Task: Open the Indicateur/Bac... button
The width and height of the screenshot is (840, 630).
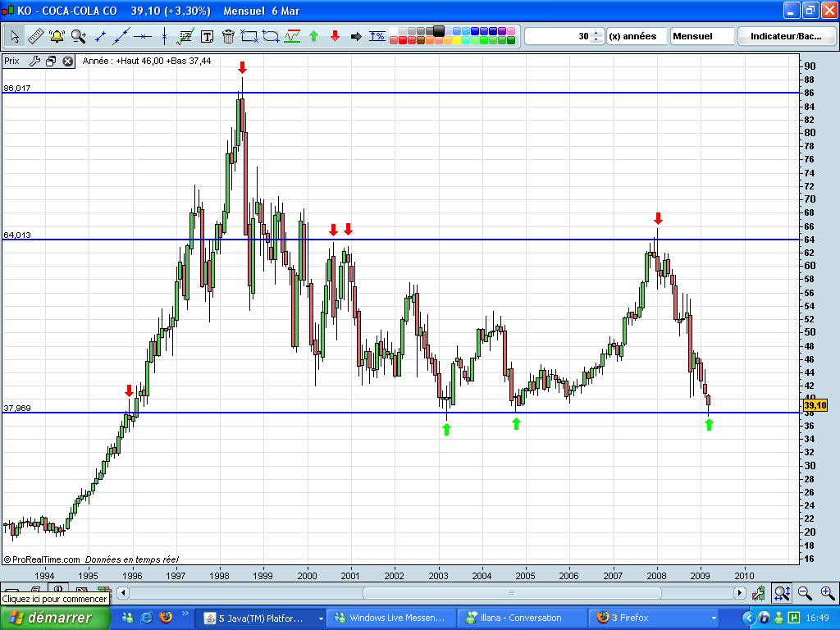Action: point(786,36)
